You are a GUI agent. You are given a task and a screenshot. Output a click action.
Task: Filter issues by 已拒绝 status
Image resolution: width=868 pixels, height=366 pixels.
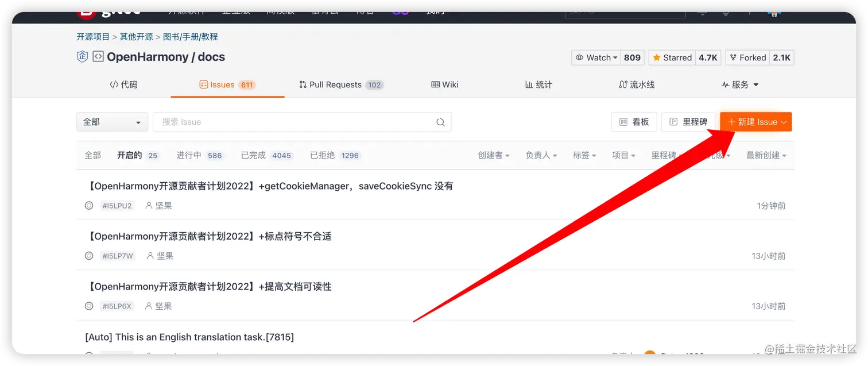pyautogui.click(x=335, y=155)
